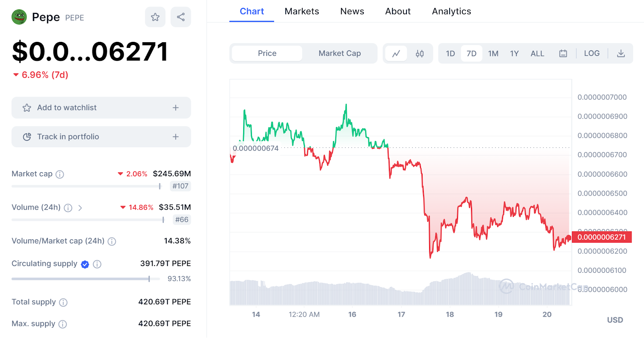
Task: Select 1D time range
Action: coord(450,54)
